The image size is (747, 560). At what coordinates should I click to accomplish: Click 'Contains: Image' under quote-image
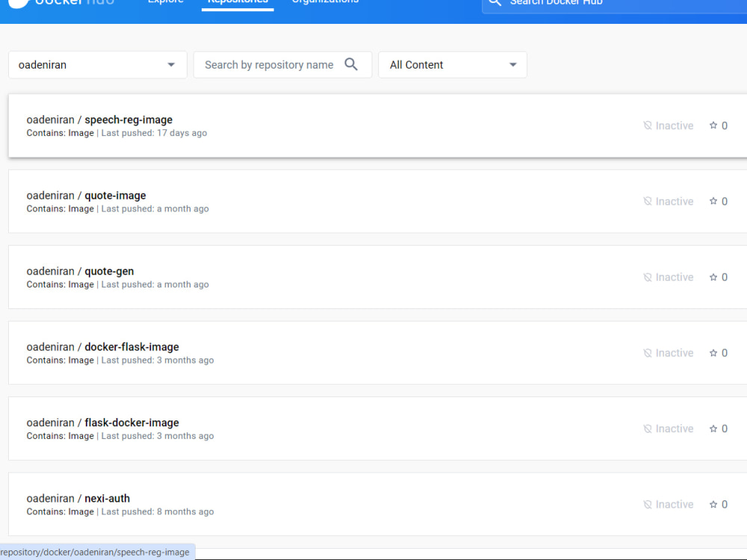(x=60, y=208)
